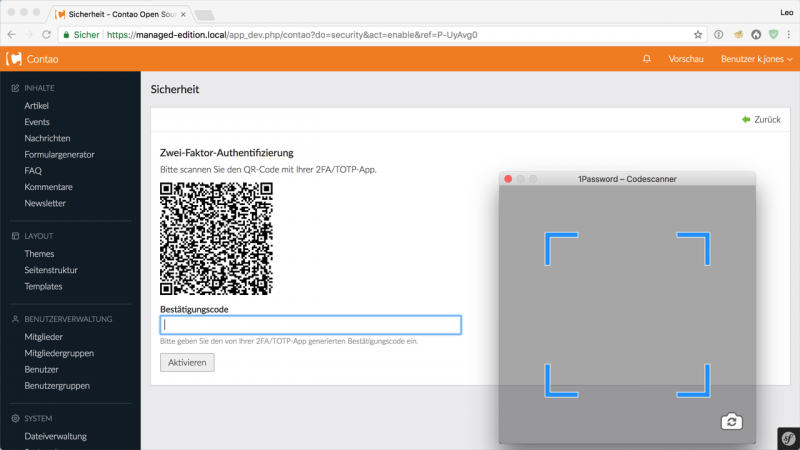The height and width of the screenshot is (450, 800).
Task: Click the camera switch icon in Codescanner
Action: 731,422
